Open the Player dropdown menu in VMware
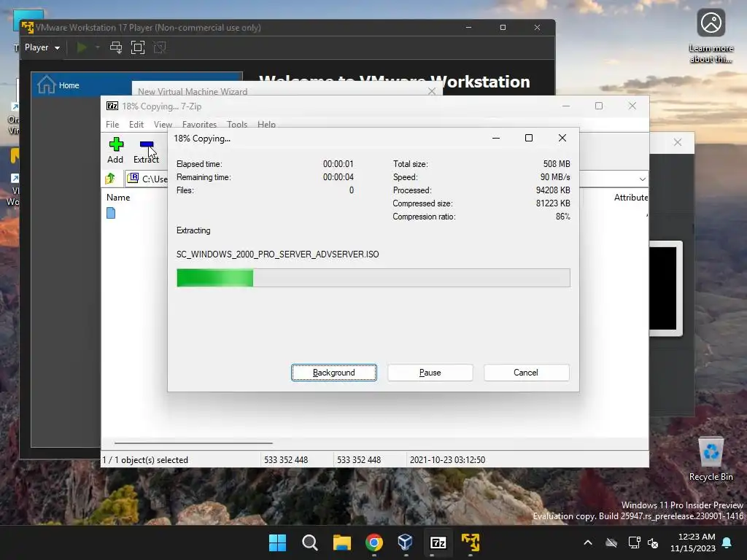This screenshot has height=560, width=747. click(42, 47)
